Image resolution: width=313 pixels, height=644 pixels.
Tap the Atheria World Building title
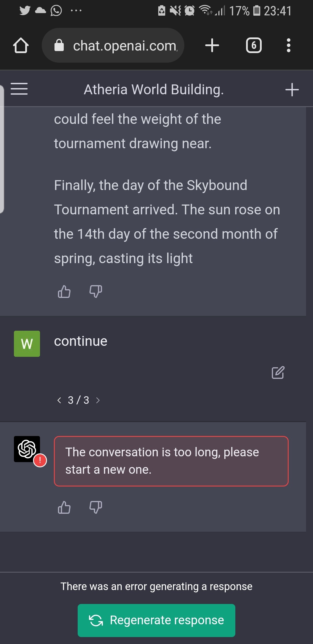pyautogui.click(x=154, y=90)
